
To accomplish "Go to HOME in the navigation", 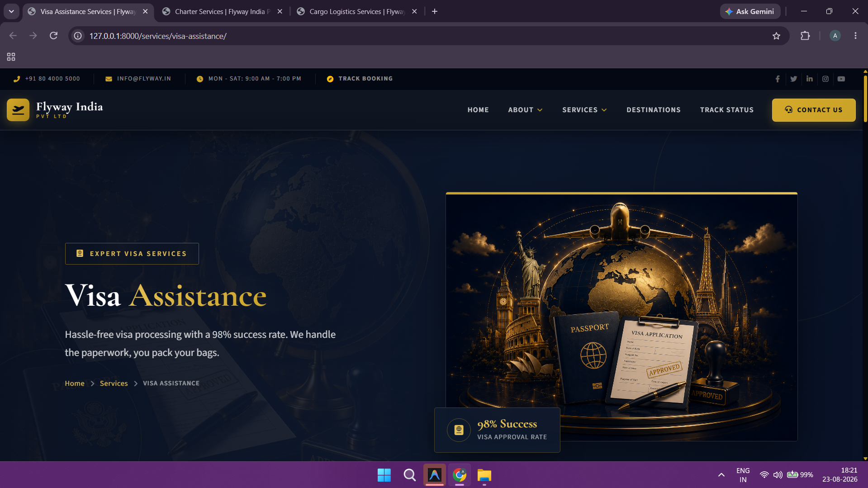I will [x=478, y=110].
